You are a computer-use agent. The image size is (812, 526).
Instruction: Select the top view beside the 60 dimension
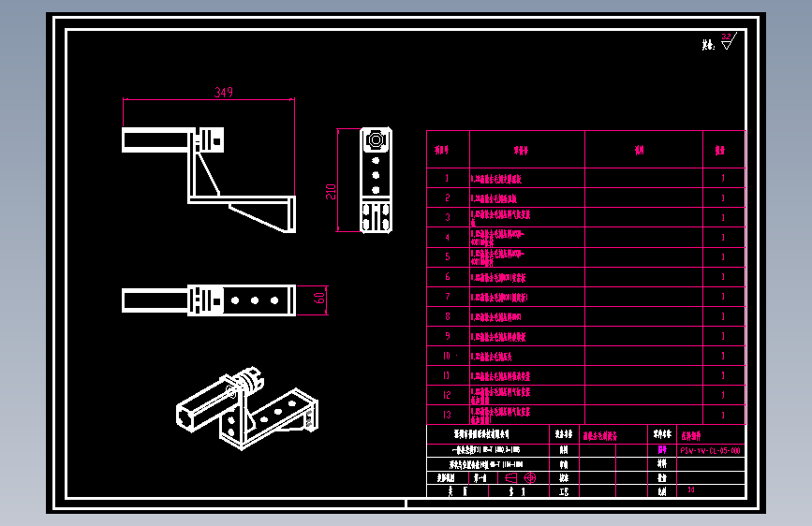coord(209,300)
